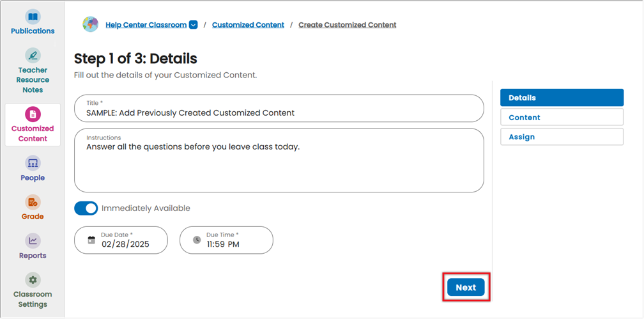The width and height of the screenshot is (644, 319).
Task: Follow the Customized Content breadcrumb link
Action: 248,25
